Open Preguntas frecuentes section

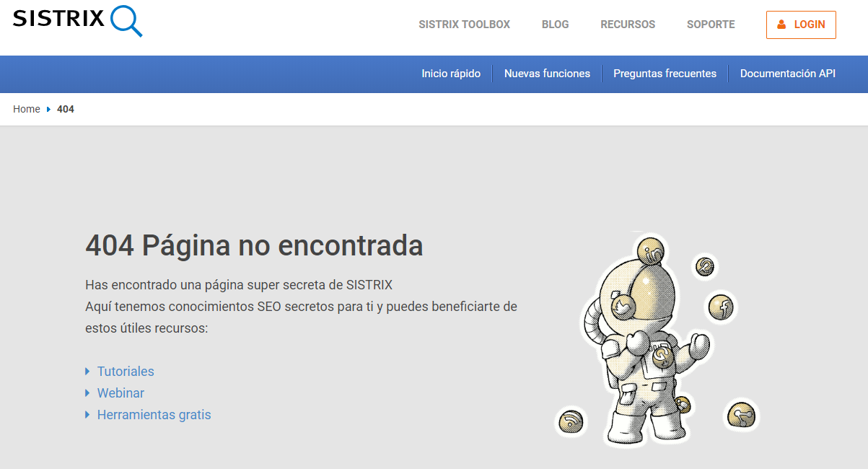665,74
